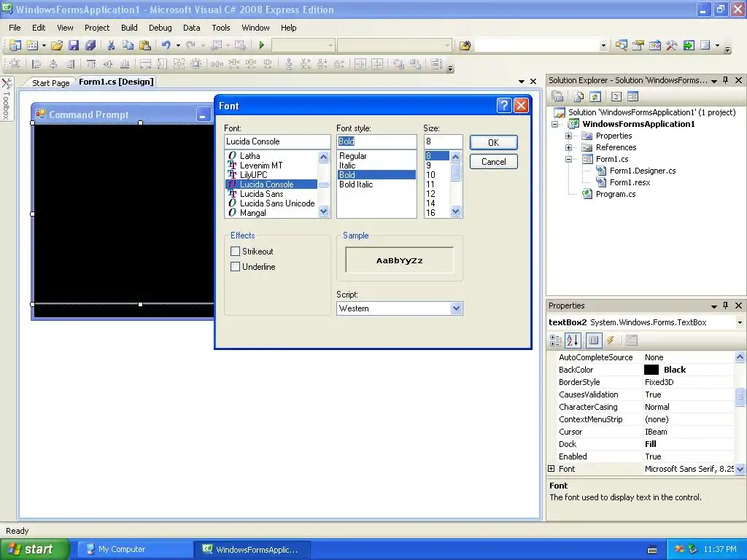The height and width of the screenshot is (560, 747).
Task: Pin the Solution Explorer panel
Action: (x=726, y=80)
